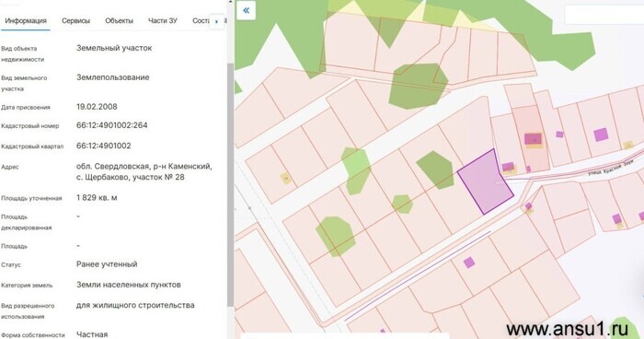Open the Информация tab
The width and height of the screenshot is (644, 339).
tap(26, 20)
